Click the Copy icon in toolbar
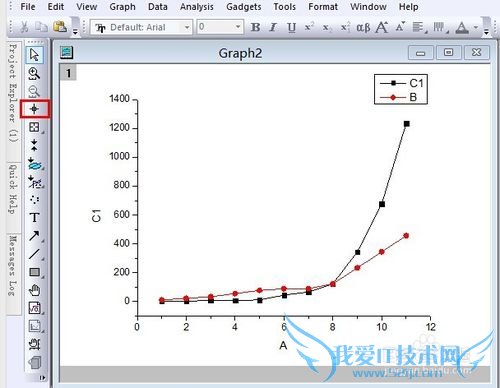 (42, 27)
